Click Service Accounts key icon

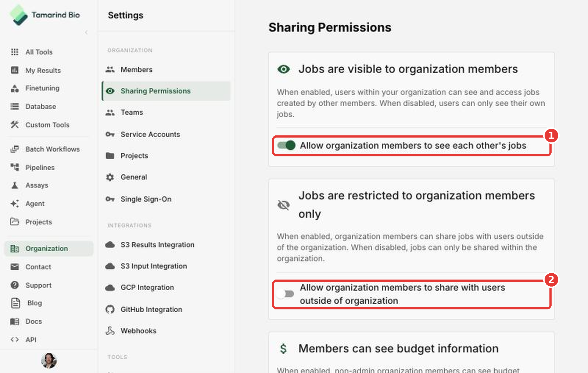pyautogui.click(x=110, y=134)
